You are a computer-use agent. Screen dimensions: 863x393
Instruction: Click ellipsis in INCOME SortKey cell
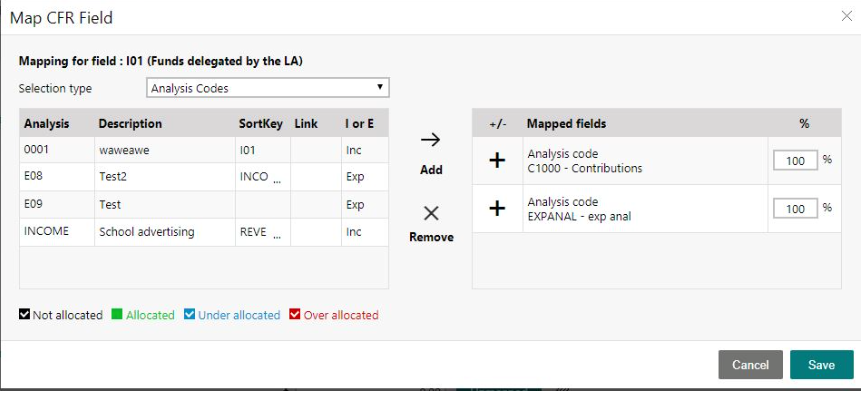[x=277, y=236]
